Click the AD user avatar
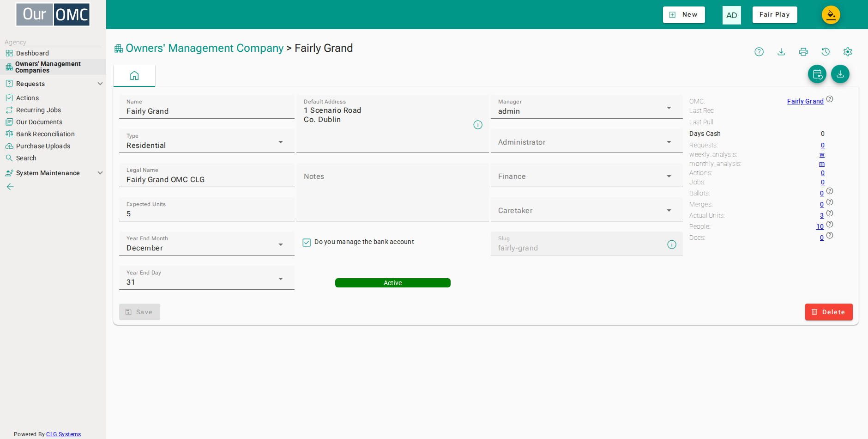The height and width of the screenshot is (439, 868). [x=732, y=15]
